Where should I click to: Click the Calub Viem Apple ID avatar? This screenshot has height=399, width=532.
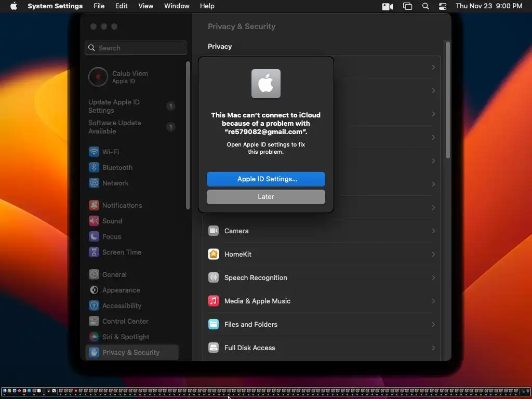[x=98, y=77]
